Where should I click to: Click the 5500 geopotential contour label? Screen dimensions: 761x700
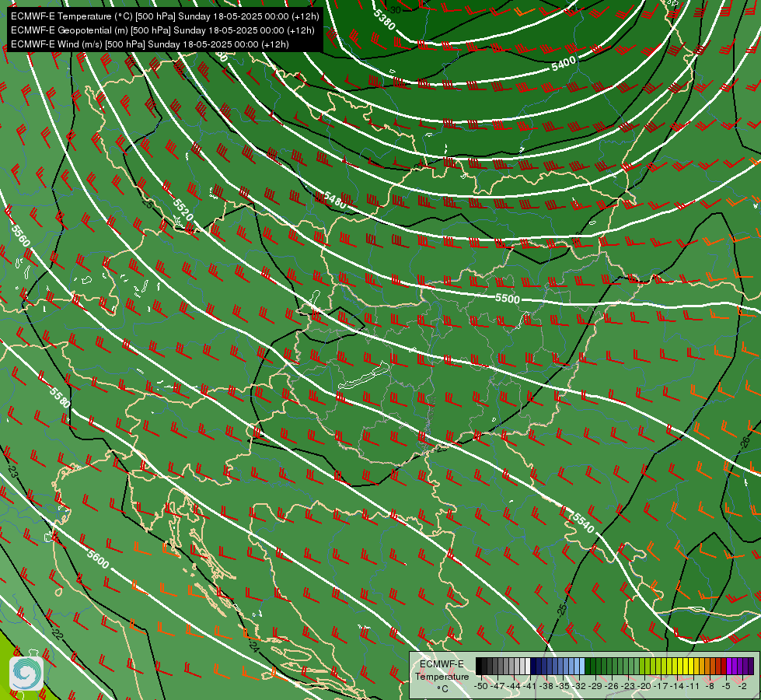pos(508,298)
